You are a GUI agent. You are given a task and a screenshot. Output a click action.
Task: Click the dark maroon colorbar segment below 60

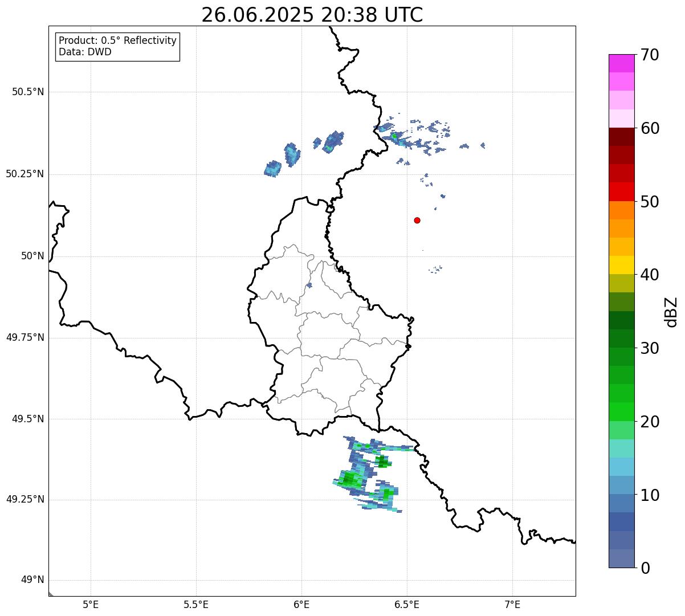tap(621, 137)
